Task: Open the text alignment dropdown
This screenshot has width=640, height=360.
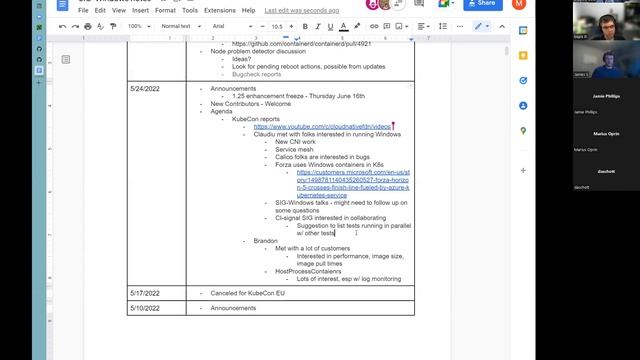Action: [423, 27]
